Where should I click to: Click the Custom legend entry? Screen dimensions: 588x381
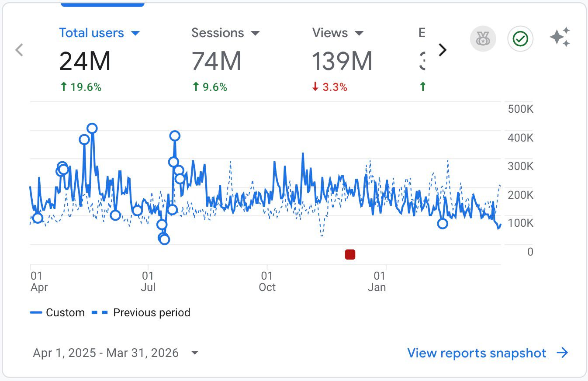point(57,312)
